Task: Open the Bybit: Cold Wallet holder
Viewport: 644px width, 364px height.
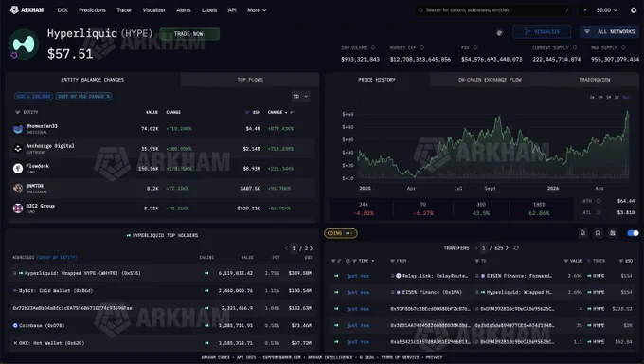Action: click(56, 290)
